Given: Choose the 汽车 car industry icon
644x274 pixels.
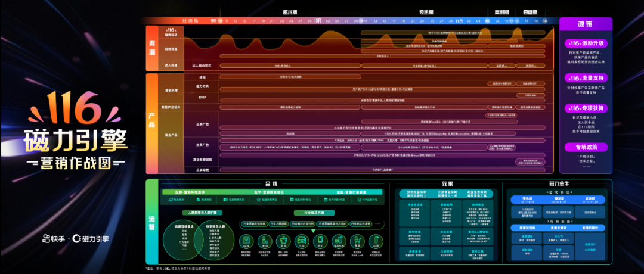Looking at the screenshot, I should tap(302, 241).
